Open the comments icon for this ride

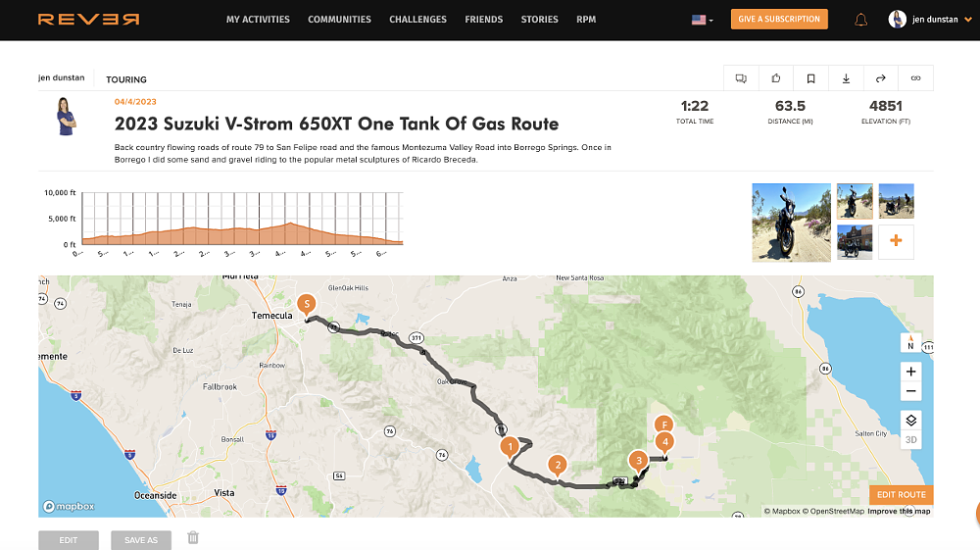coord(741,78)
